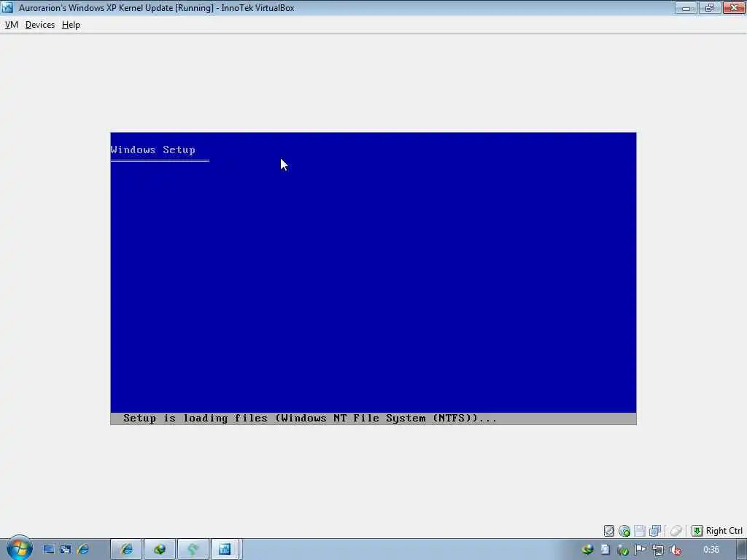The width and height of the screenshot is (747, 560).
Task: Switch to Internet Explorer taskbar button
Action: pyautogui.click(x=126, y=550)
